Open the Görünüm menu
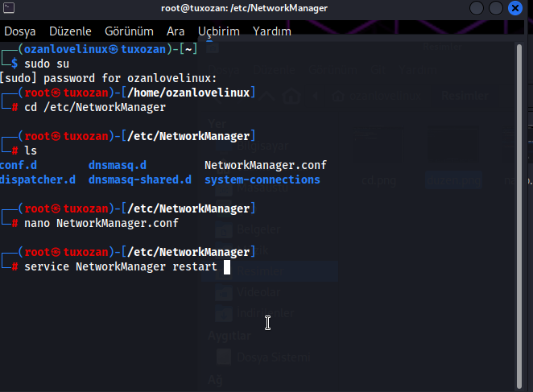Image resolution: width=533 pixels, height=392 pixels. click(x=129, y=31)
